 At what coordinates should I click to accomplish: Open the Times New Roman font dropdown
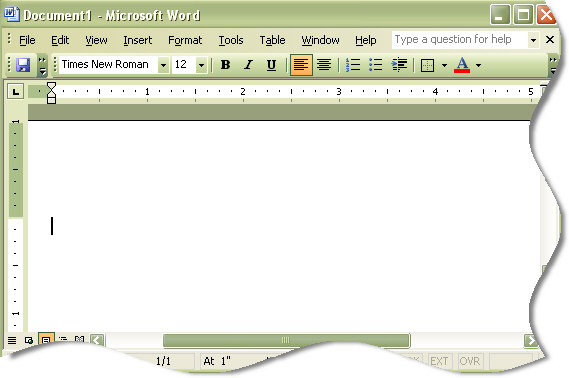[163, 65]
